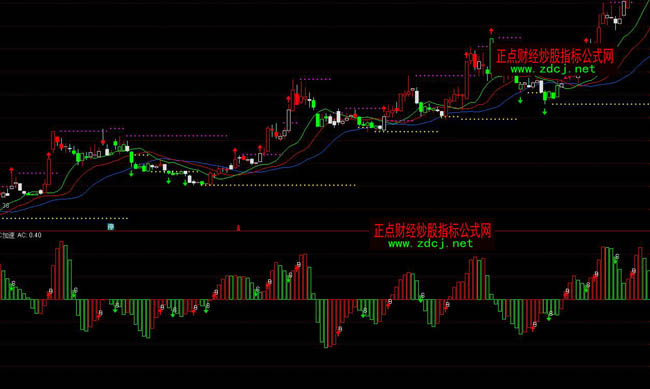Select the tallest red AC histogram bar at the left

tap(62, 270)
